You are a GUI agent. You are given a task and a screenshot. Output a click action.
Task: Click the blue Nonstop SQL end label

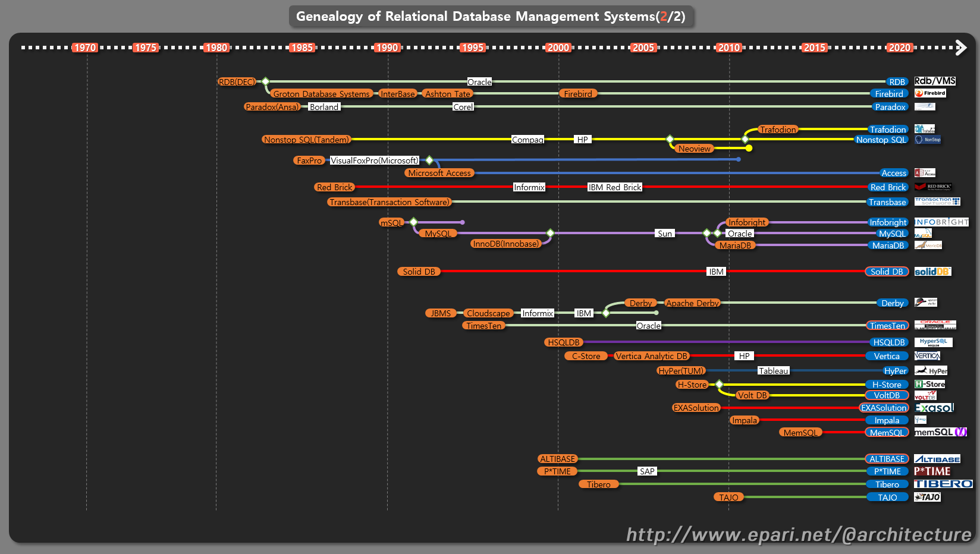881,140
